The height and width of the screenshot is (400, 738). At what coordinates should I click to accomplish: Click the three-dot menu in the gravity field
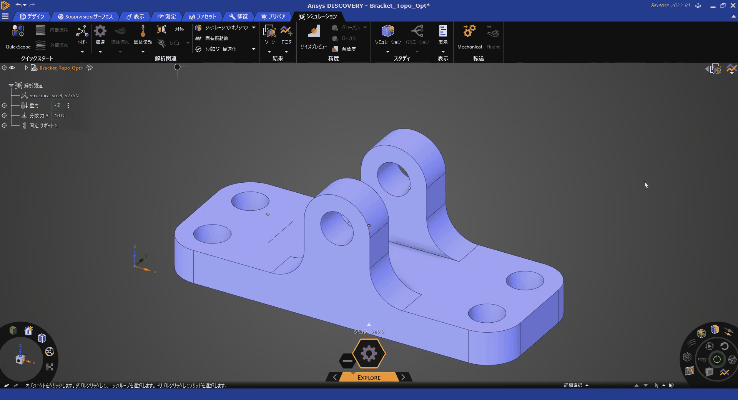[69, 105]
